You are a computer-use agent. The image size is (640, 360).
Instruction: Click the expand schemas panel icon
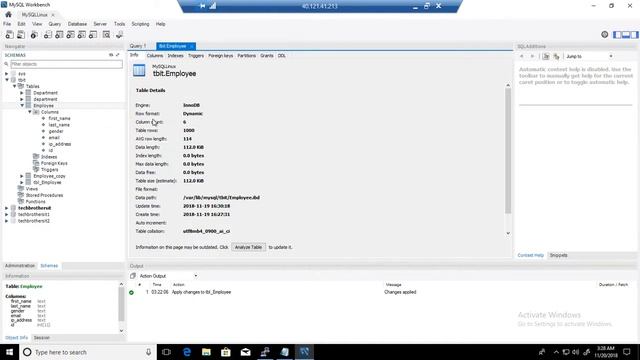pos(118,55)
